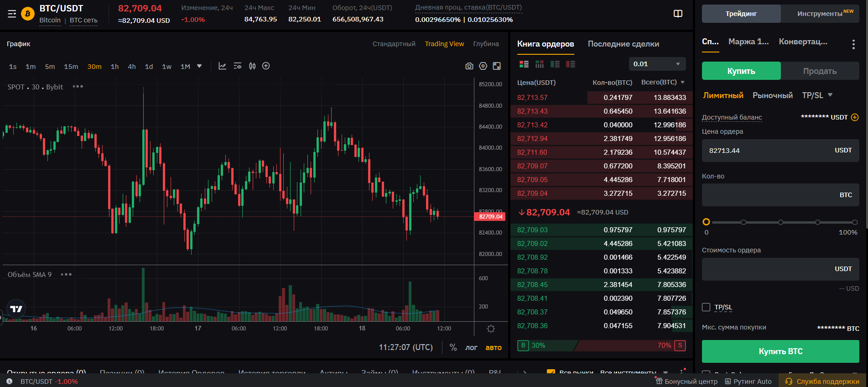The width and height of the screenshot is (868, 387).
Task: Click the amount slider 0% handle
Action: 706,222
